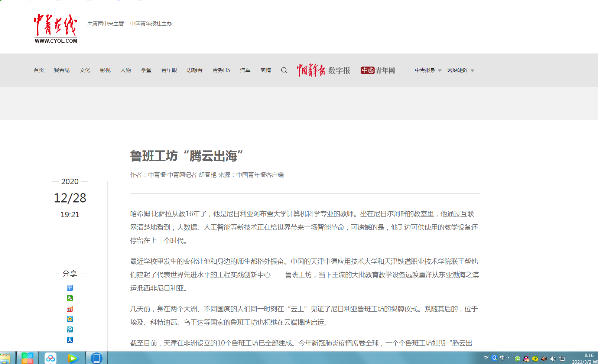Click the blue plus more-share icon
The width and height of the screenshot is (598, 364).
pyautogui.click(x=70, y=288)
